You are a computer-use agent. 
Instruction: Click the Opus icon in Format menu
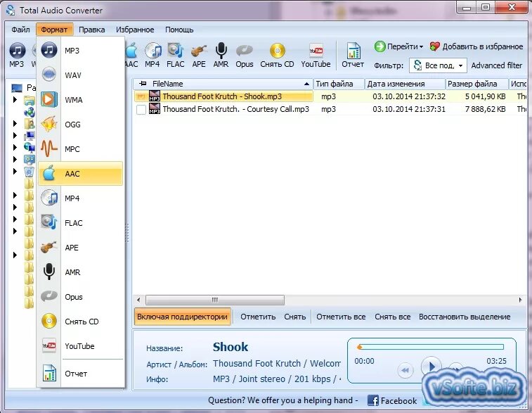(x=49, y=297)
